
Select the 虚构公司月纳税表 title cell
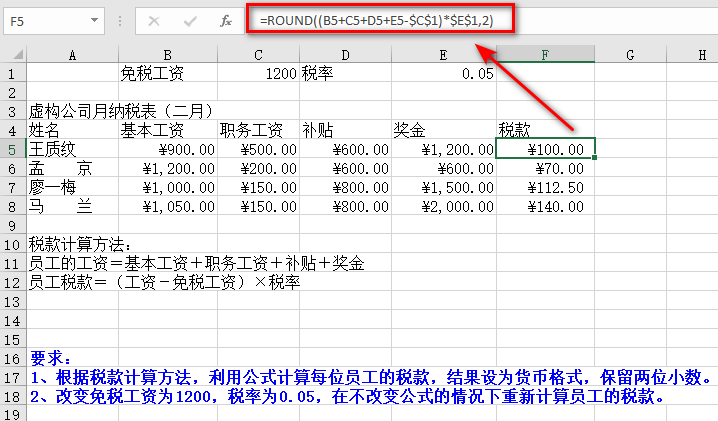[72, 111]
